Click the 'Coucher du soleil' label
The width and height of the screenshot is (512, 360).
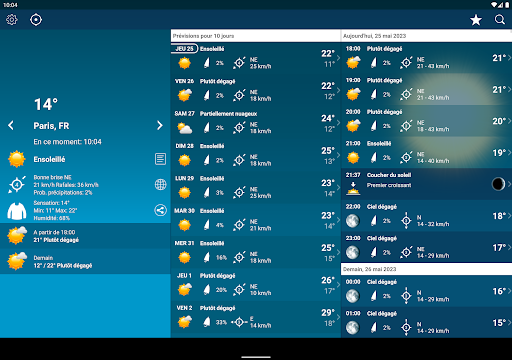389,175
